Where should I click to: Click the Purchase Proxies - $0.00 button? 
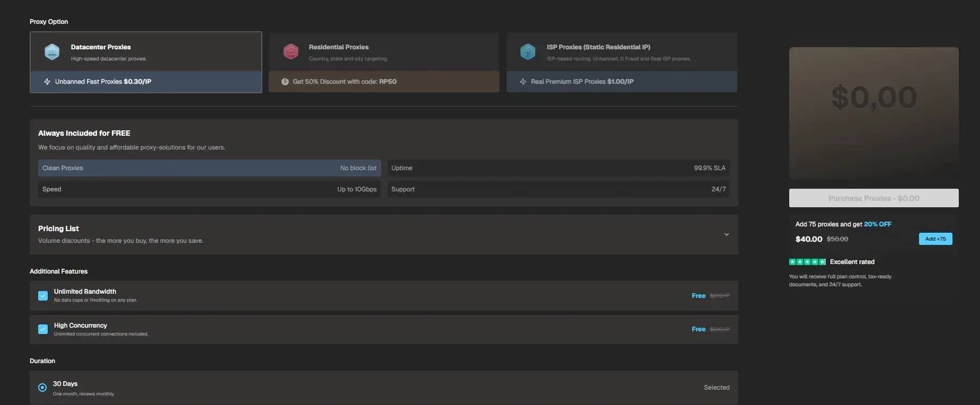873,198
